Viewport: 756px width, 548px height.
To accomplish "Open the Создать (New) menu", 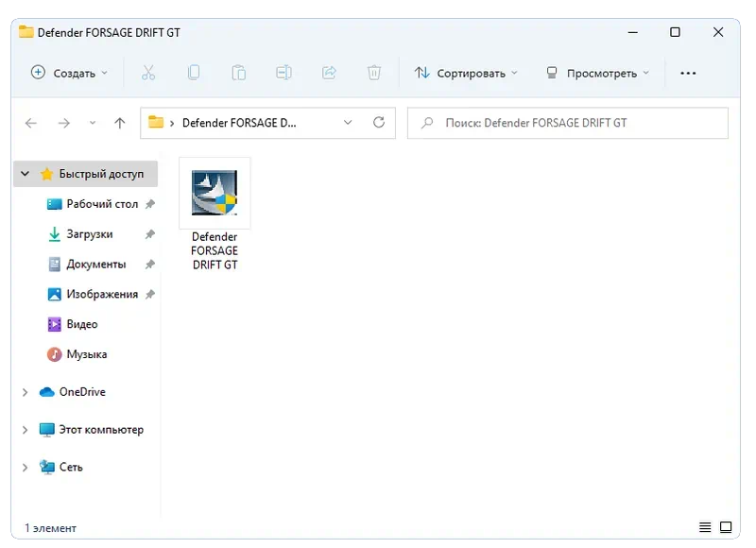I will pos(69,74).
